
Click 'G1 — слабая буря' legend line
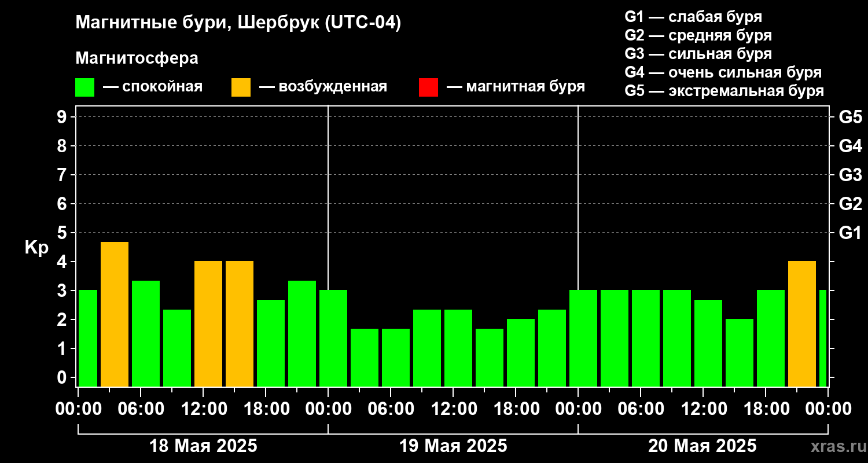[x=693, y=17]
